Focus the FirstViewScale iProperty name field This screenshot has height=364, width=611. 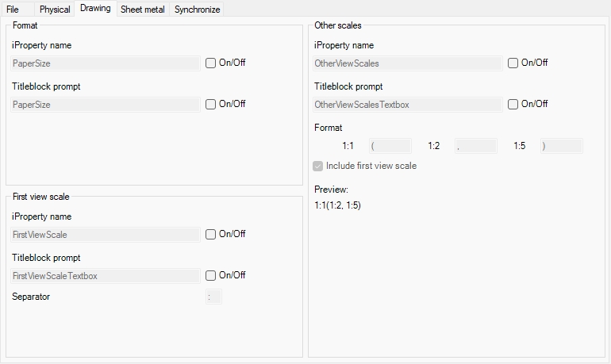106,235
